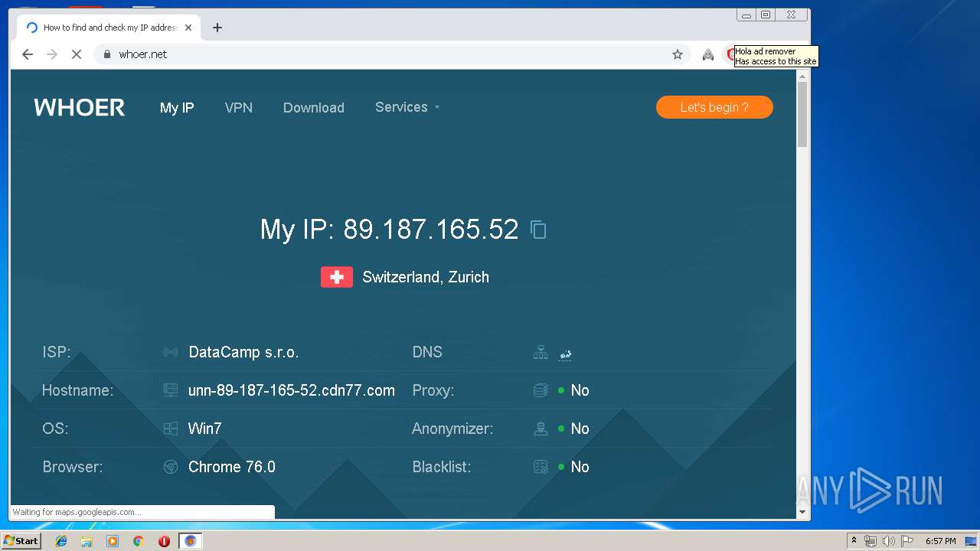Image resolution: width=980 pixels, height=551 pixels.
Task: Click the DNS flag value icon
Action: click(x=566, y=354)
